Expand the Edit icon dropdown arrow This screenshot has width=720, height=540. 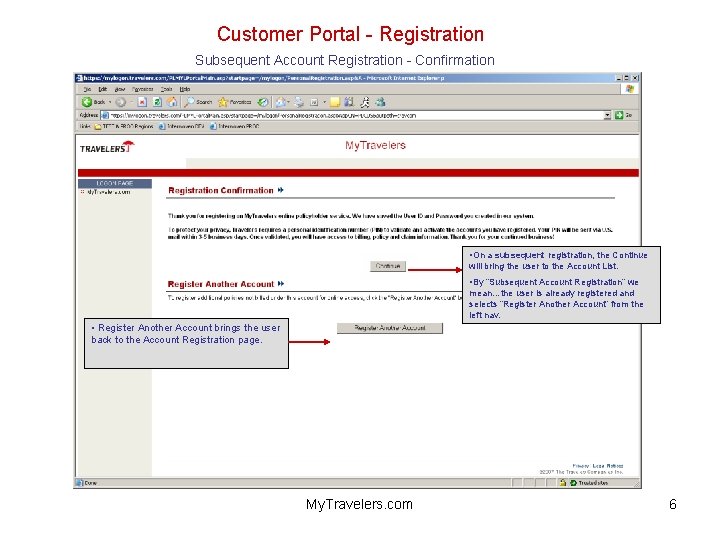(325, 102)
